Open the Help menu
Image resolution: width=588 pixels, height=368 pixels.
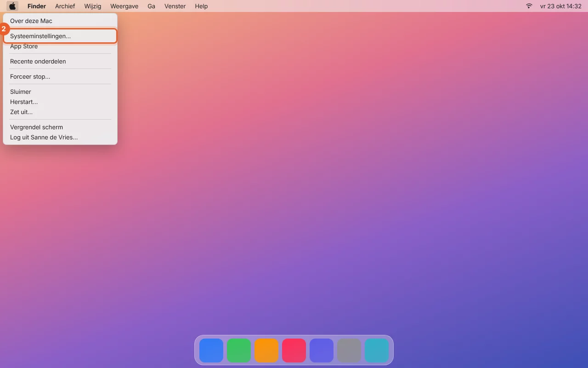[201, 6]
